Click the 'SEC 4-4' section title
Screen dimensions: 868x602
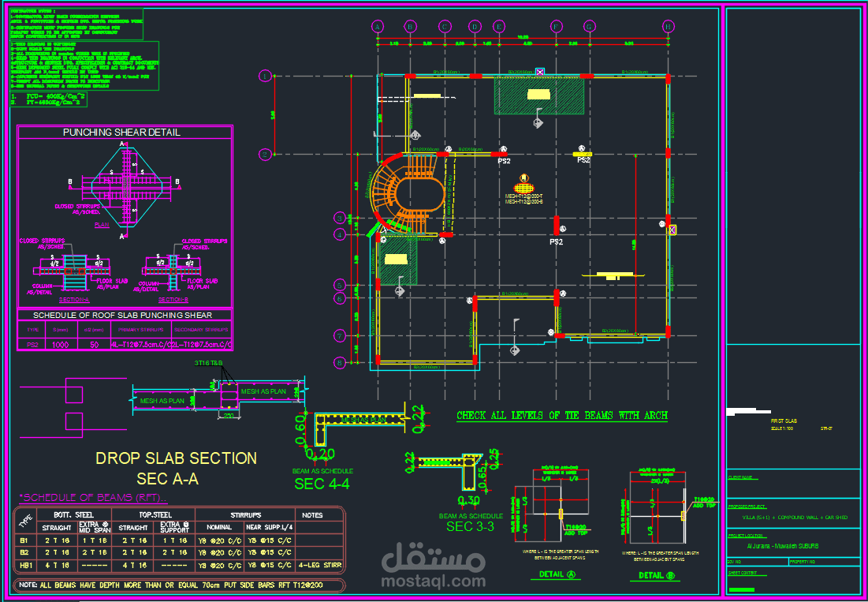tap(322, 484)
